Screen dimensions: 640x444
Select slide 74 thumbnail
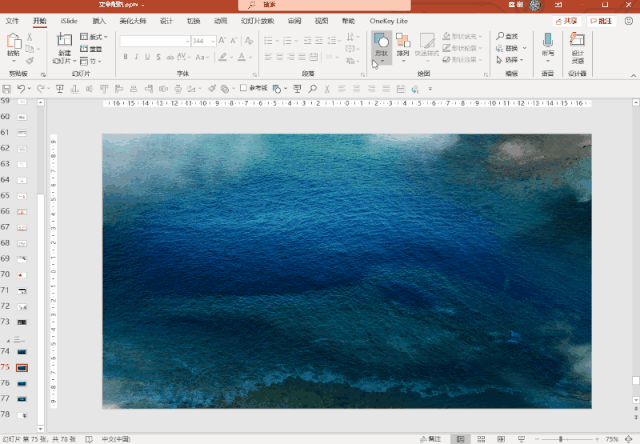(x=22, y=352)
